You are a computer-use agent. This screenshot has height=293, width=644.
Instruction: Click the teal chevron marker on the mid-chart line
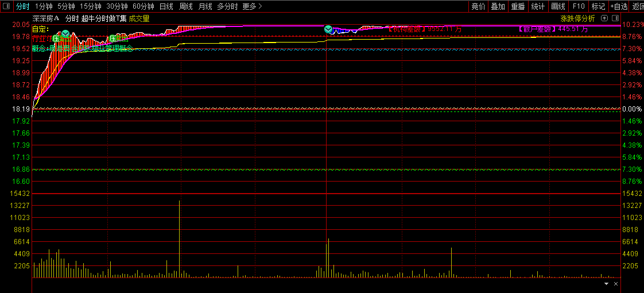(x=328, y=29)
